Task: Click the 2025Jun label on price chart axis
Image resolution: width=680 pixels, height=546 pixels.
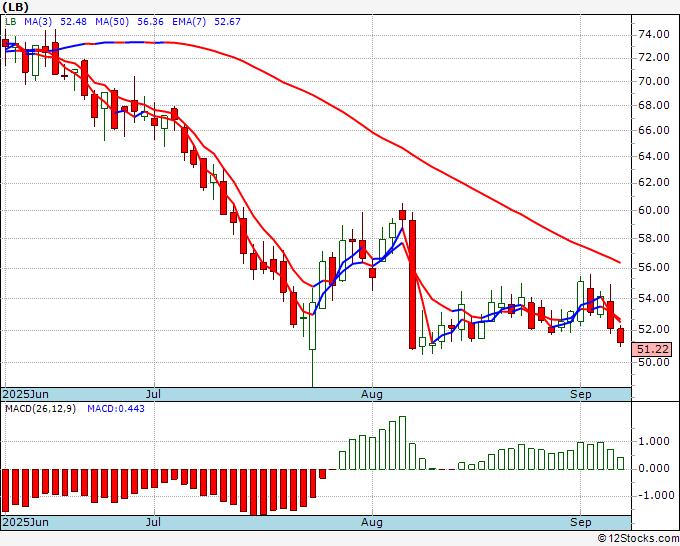Action: 26,394
